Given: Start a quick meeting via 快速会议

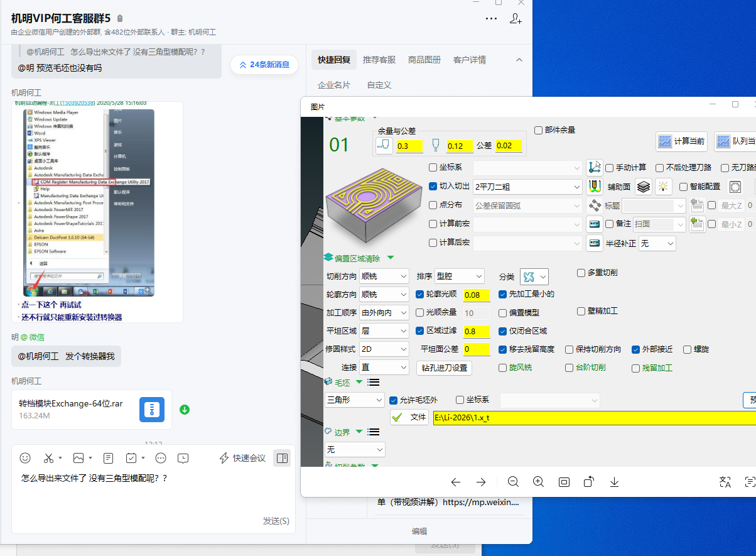Looking at the screenshot, I should 242,458.
